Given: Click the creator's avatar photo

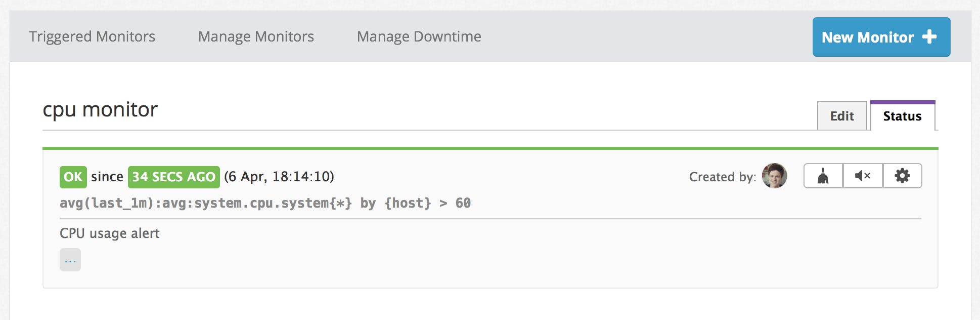Looking at the screenshot, I should pyautogui.click(x=775, y=176).
